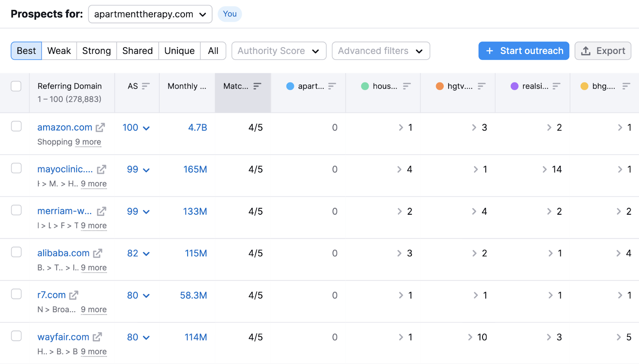Select all rows with header checkbox

(x=16, y=86)
